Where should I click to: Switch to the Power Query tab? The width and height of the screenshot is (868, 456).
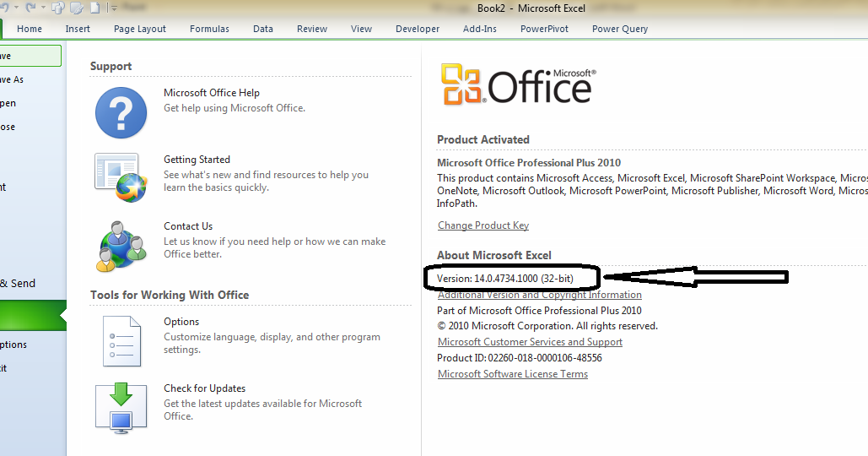click(619, 29)
